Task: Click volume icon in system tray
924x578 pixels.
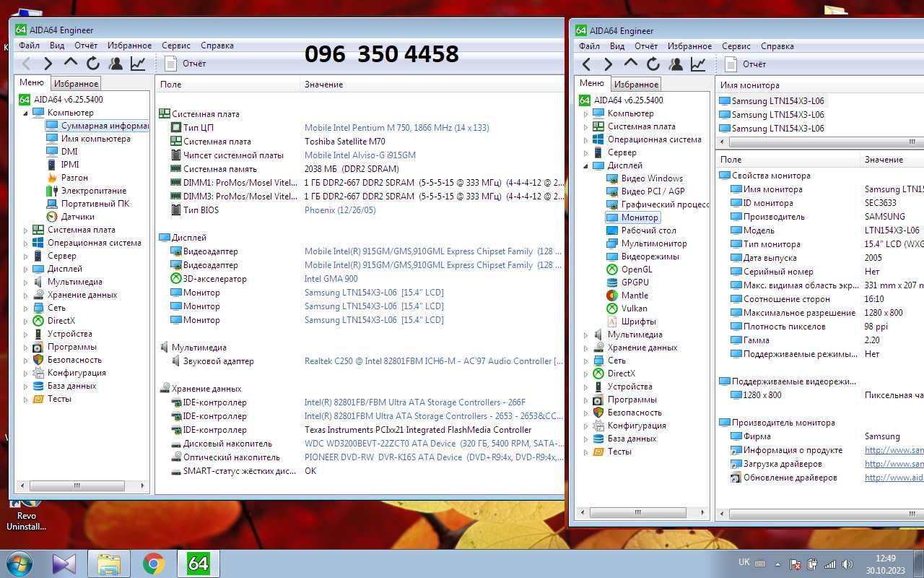Action: click(x=847, y=564)
